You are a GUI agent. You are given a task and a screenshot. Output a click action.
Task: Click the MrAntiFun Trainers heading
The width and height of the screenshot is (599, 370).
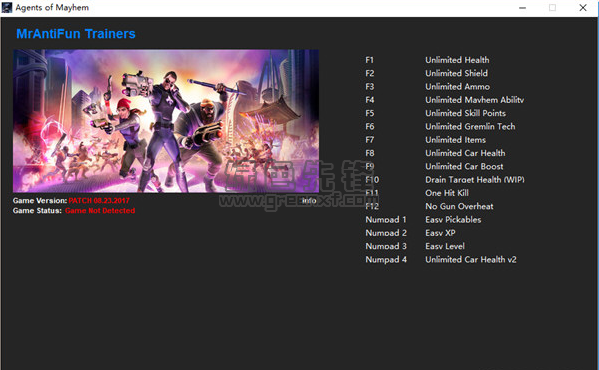click(x=76, y=34)
